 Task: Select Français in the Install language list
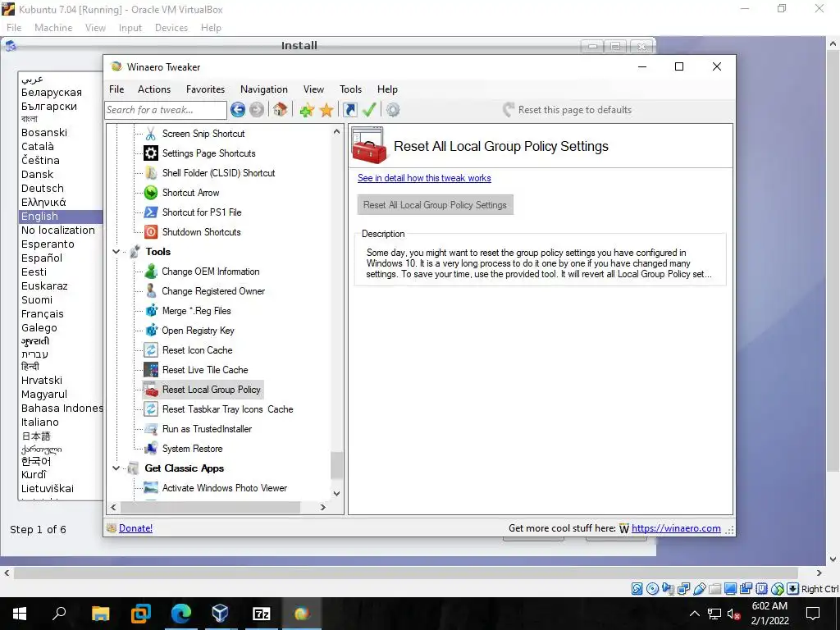(x=43, y=314)
